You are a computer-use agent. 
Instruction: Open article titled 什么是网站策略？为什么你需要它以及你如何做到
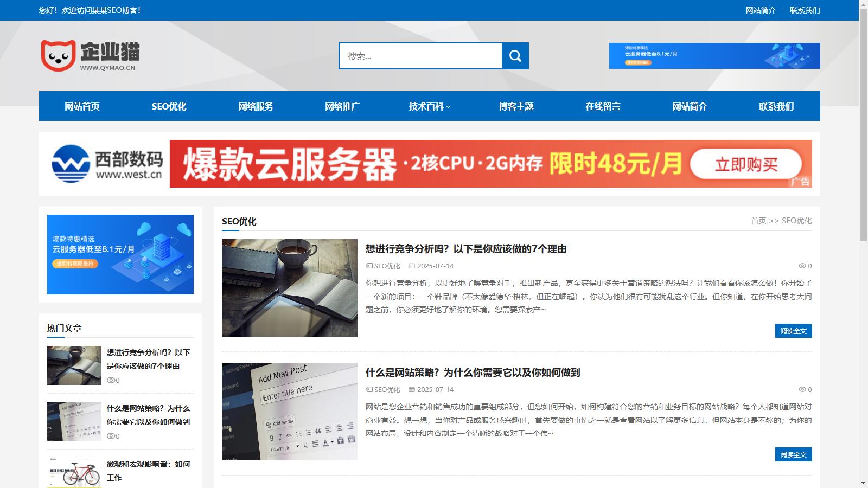click(x=473, y=373)
